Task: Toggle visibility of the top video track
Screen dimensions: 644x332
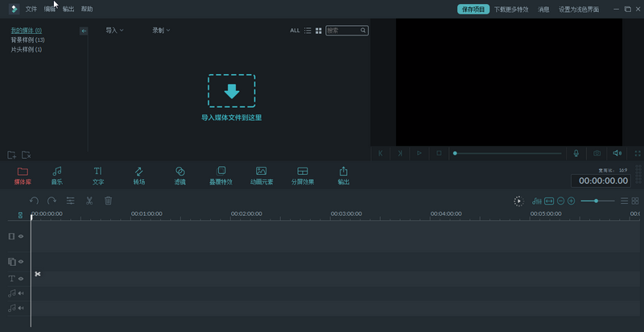Action: [21, 236]
